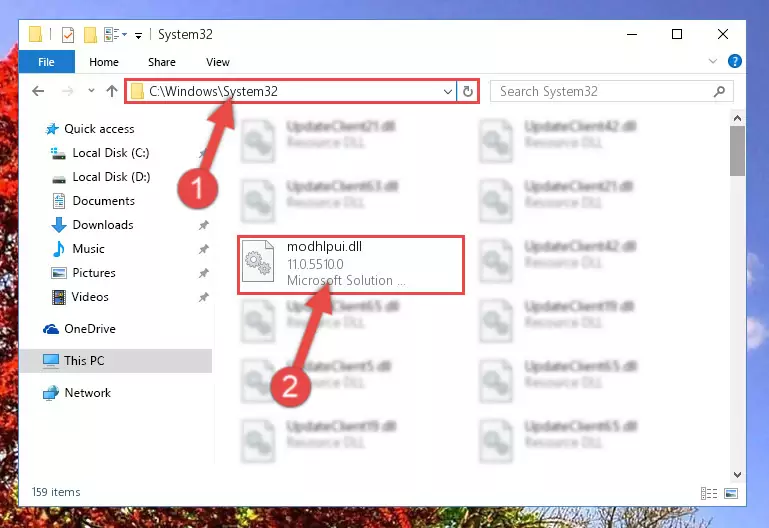Viewport: 769px width, 528px height.
Task: Select This PC in navigation pane
Action: (x=115, y=361)
